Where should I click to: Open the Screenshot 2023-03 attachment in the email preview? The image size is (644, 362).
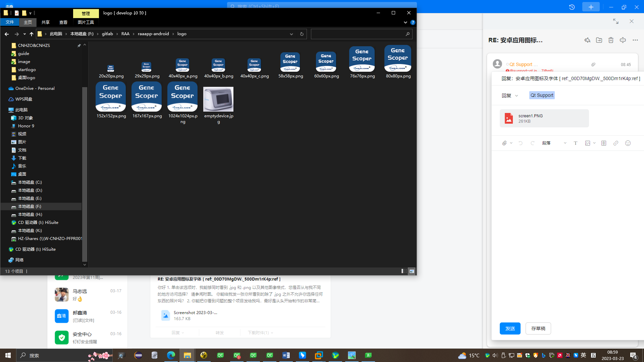pos(189,315)
